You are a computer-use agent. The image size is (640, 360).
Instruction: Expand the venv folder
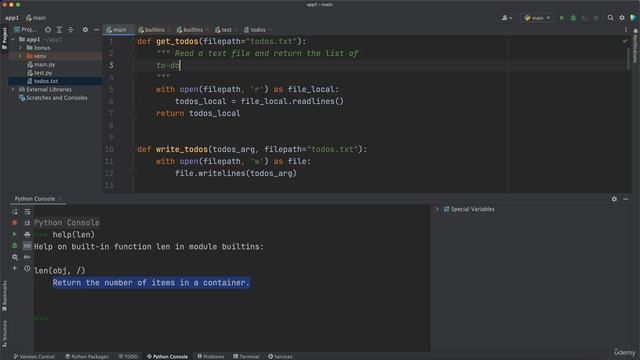[21, 56]
